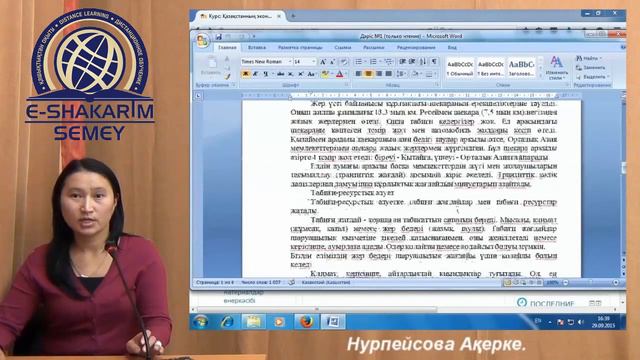
Task: Open Windows Explorer folder in taskbar
Action: click(x=253, y=322)
